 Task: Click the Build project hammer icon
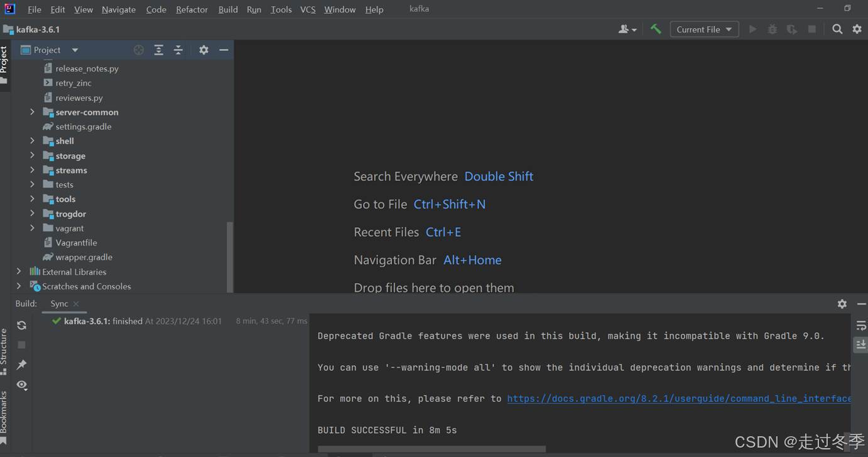[656, 29]
